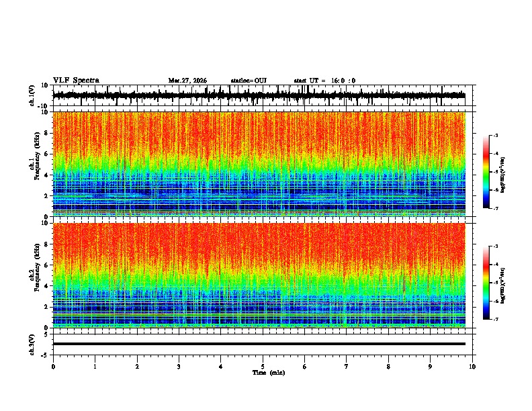Click the "-7" label on ch.1 color scale

pyautogui.click(x=496, y=208)
